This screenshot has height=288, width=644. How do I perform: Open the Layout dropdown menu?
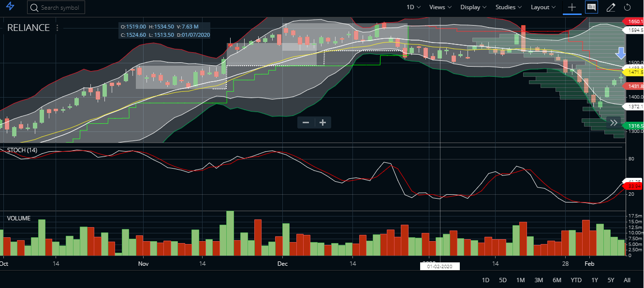point(543,7)
